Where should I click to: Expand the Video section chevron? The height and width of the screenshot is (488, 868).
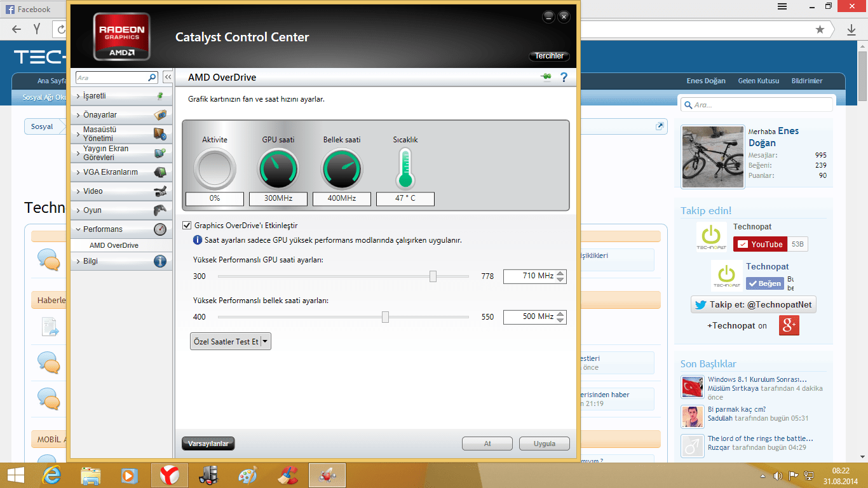coord(78,191)
